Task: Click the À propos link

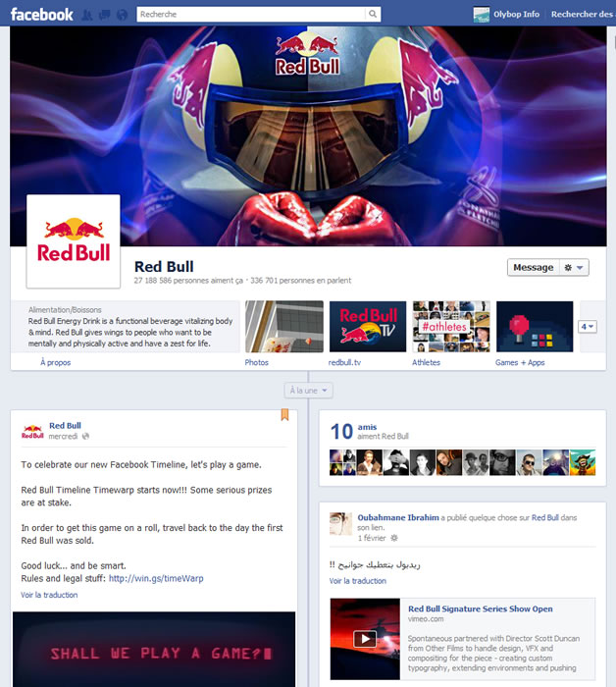Action: [56, 362]
